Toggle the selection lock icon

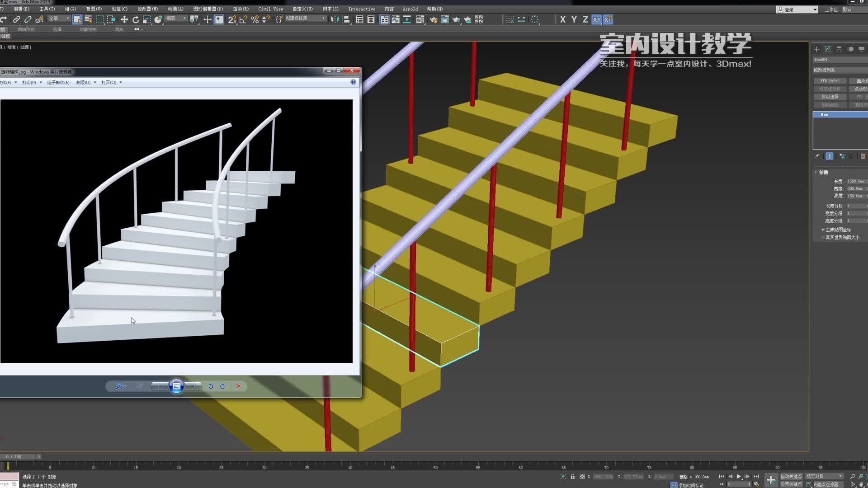[573, 477]
